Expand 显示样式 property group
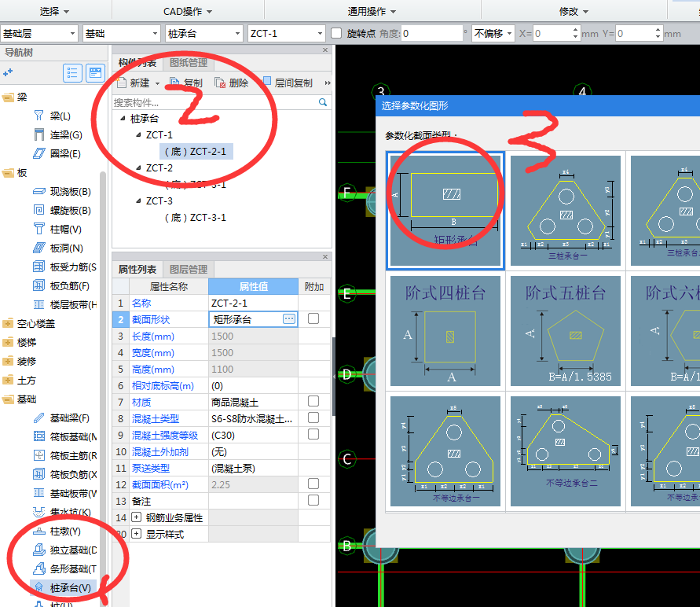 click(137, 534)
